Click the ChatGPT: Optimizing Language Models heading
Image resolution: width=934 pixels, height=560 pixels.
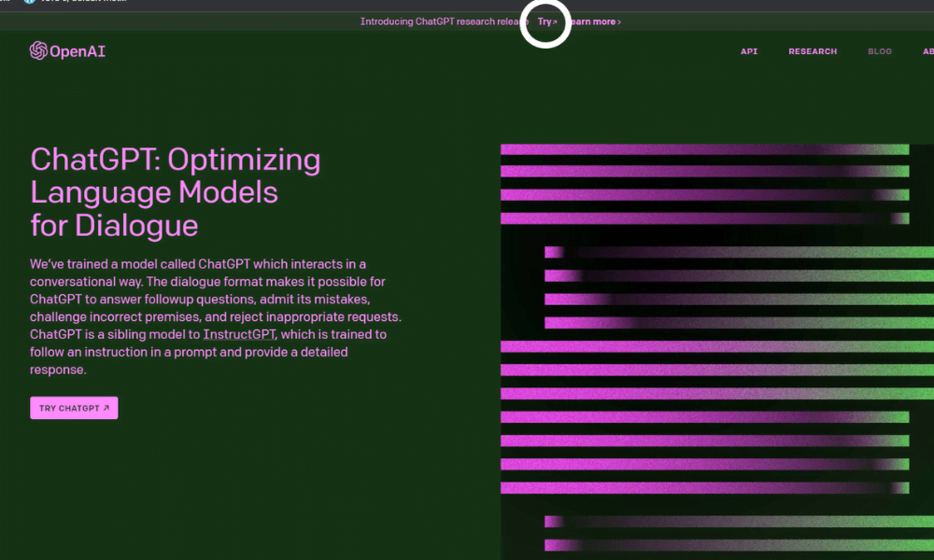[176, 191]
